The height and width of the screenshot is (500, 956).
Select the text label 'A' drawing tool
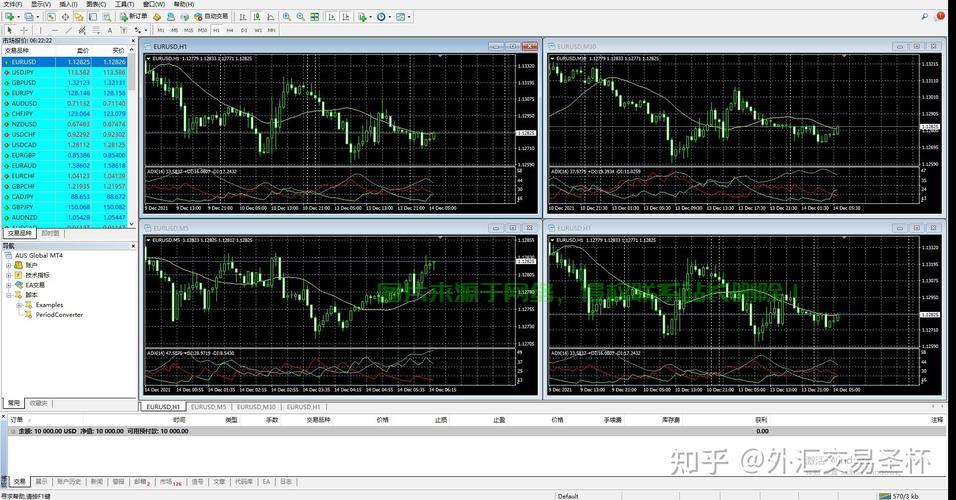pyautogui.click(x=109, y=30)
